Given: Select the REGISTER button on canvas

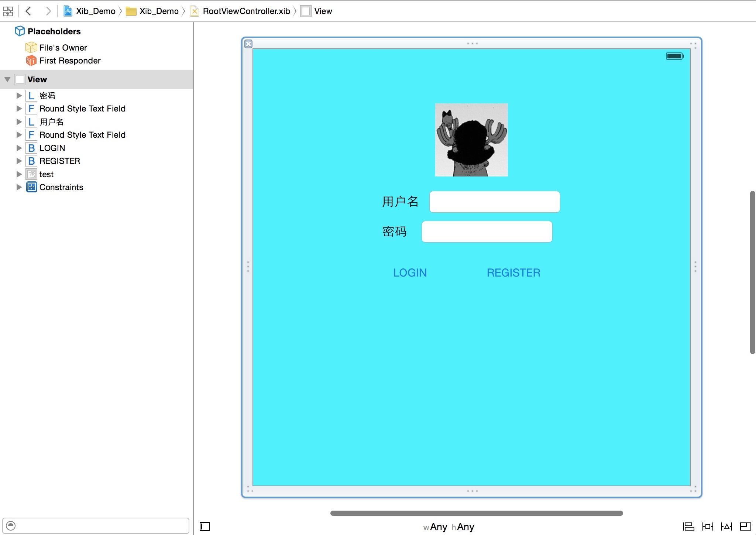Looking at the screenshot, I should coord(513,272).
